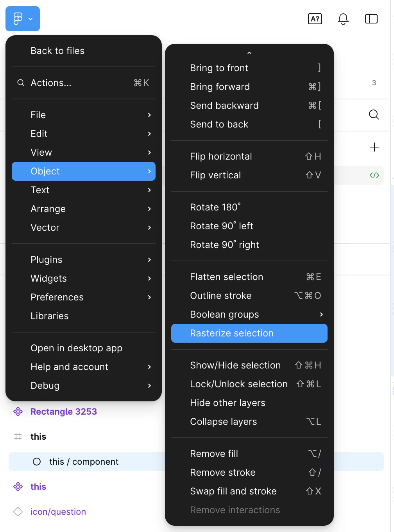This screenshot has width=394, height=532.
Task: Choose Rasterize selection
Action: [x=249, y=333]
